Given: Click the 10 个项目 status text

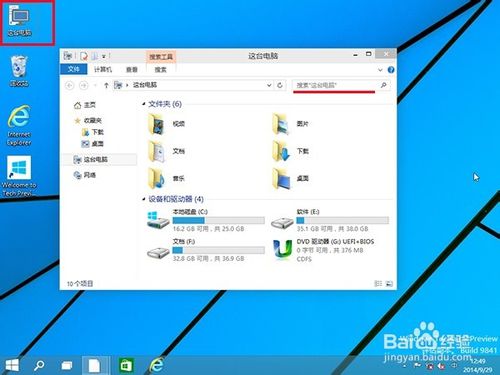Looking at the screenshot, I should [80, 284].
